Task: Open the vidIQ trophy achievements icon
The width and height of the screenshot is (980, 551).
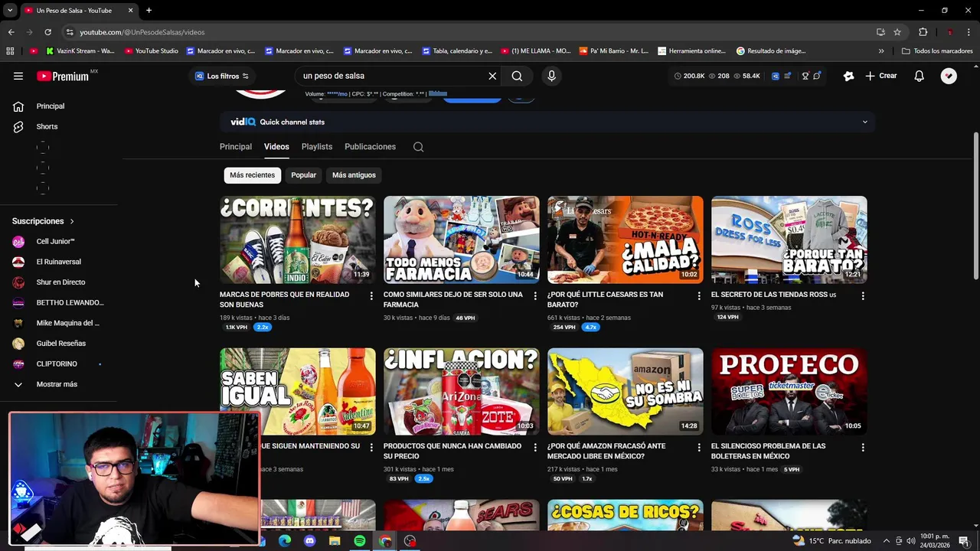Action: click(x=805, y=76)
